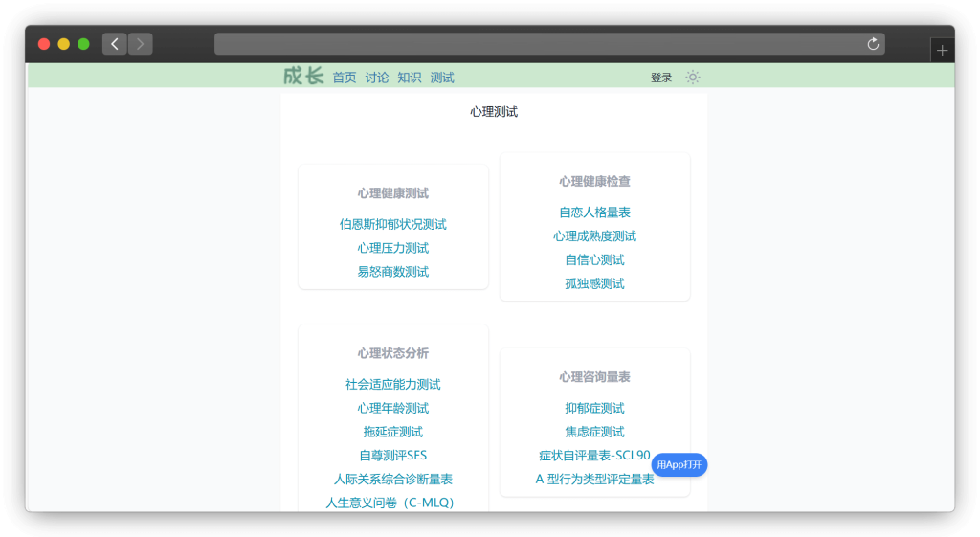The height and width of the screenshot is (537, 980).
Task: Open a new tab with plus icon
Action: click(943, 51)
